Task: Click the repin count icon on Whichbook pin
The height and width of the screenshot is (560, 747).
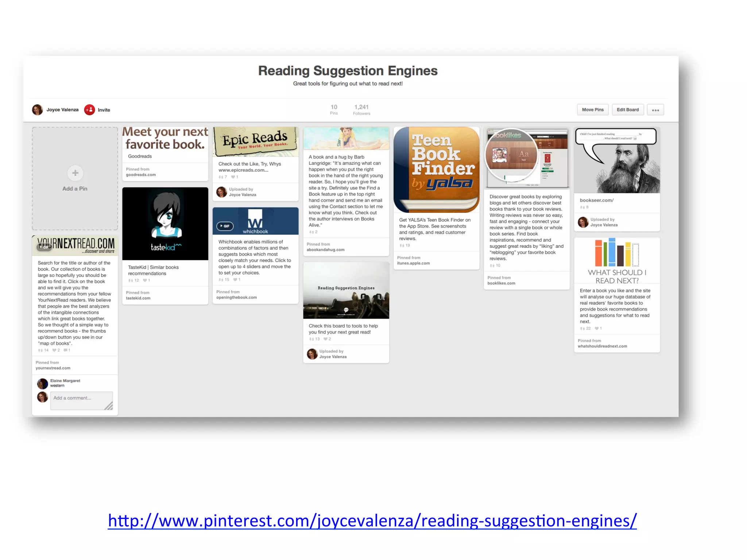Action: click(221, 280)
